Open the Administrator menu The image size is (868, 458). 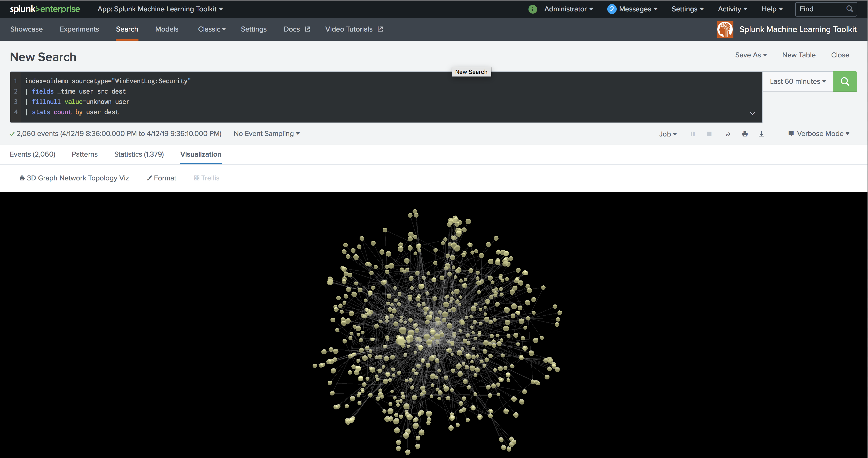568,9
